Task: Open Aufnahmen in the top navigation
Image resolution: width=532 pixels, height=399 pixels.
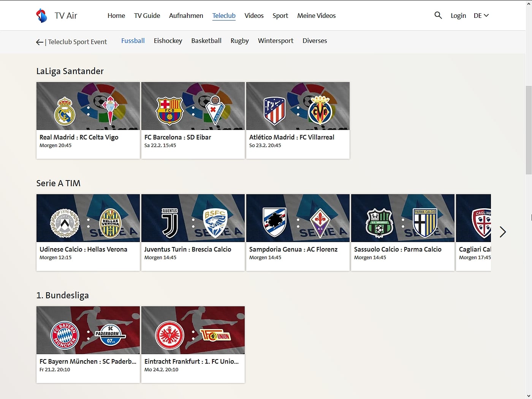Action: click(x=186, y=16)
